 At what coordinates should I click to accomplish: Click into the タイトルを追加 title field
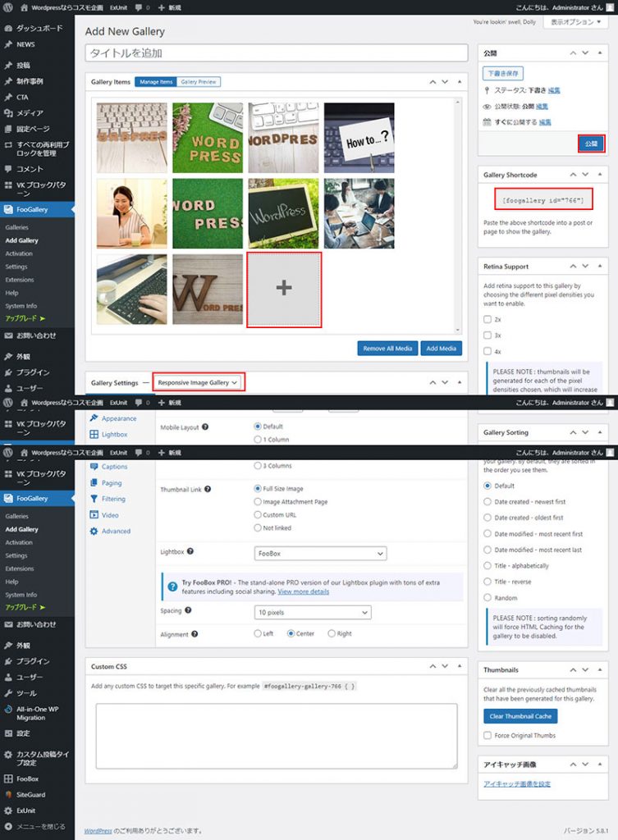[x=276, y=53]
